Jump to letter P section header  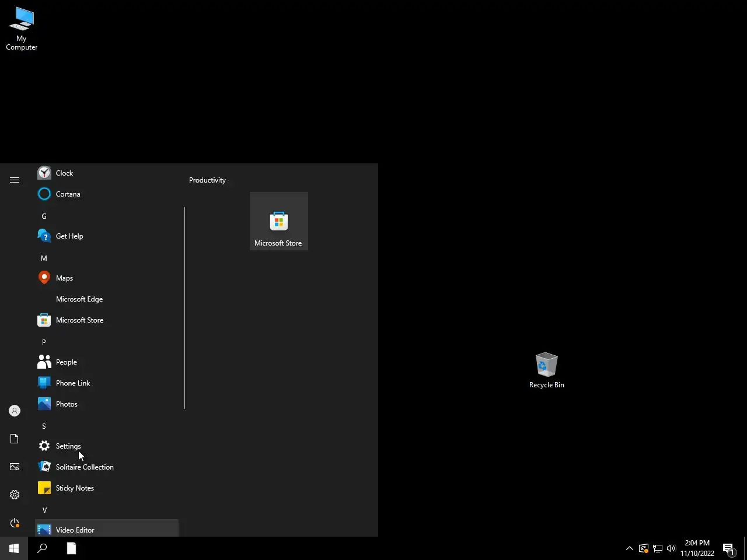point(107,342)
